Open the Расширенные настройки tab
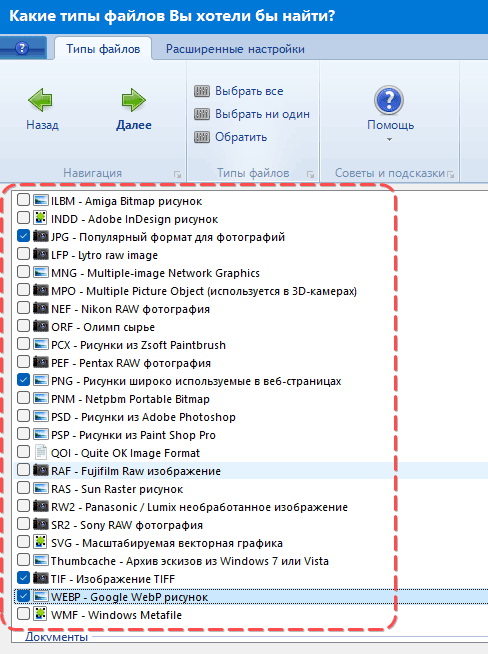This screenshot has width=488, height=654. click(x=235, y=49)
